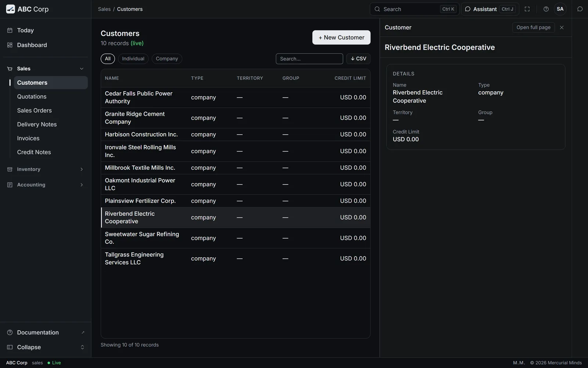Image resolution: width=588 pixels, height=368 pixels.
Task: Filter customers by Company
Action: point(167,59)
